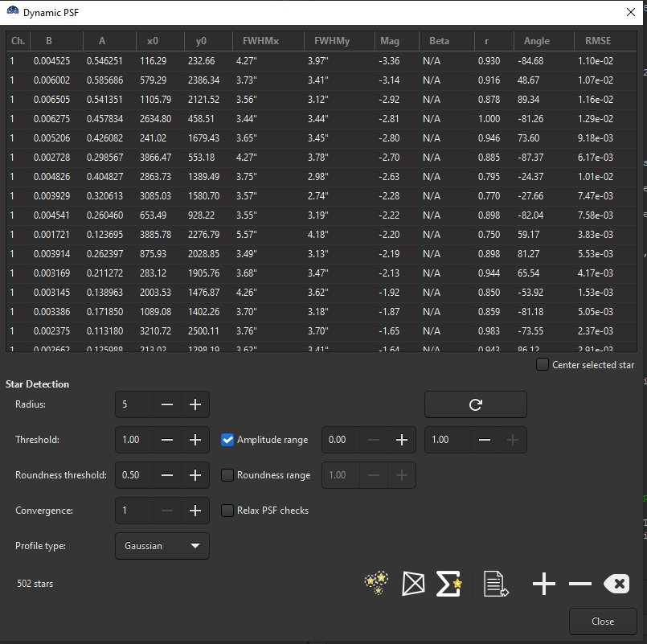The height and width of the screenshot is (644, 647).
Task: Click the export star list document icon
Action: (x=496, y=584)
